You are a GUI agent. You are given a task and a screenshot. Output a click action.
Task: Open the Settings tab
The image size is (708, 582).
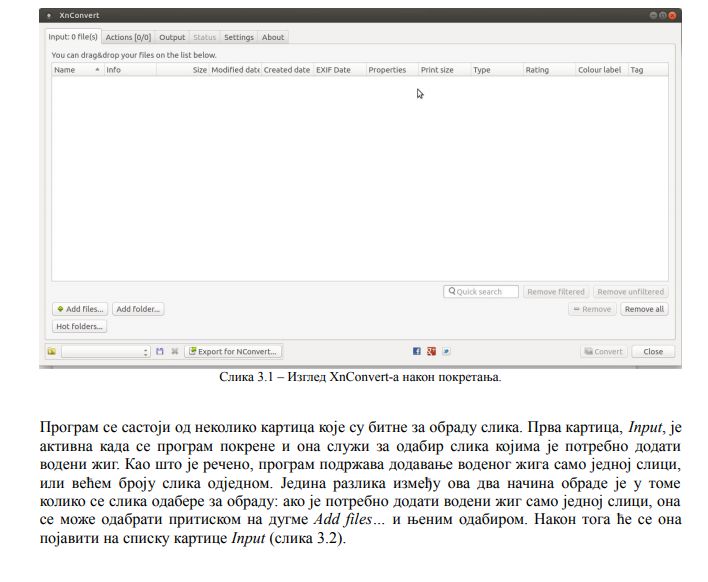(x=239, y=37)
